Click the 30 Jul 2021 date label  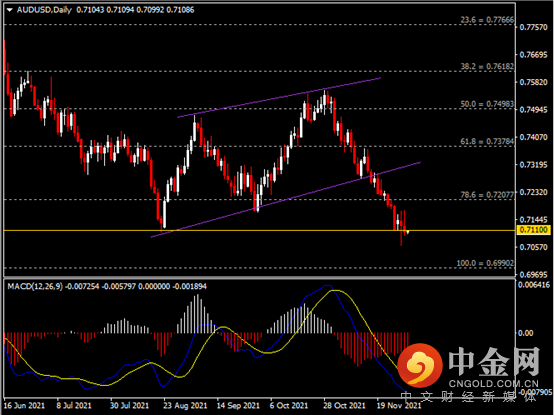tap(129, 405)
